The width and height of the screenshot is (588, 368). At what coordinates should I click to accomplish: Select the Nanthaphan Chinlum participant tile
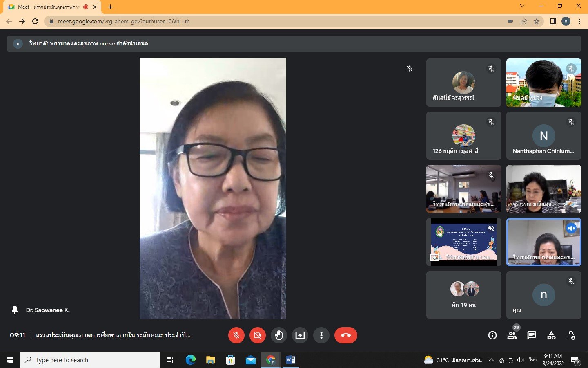point(543,136)
